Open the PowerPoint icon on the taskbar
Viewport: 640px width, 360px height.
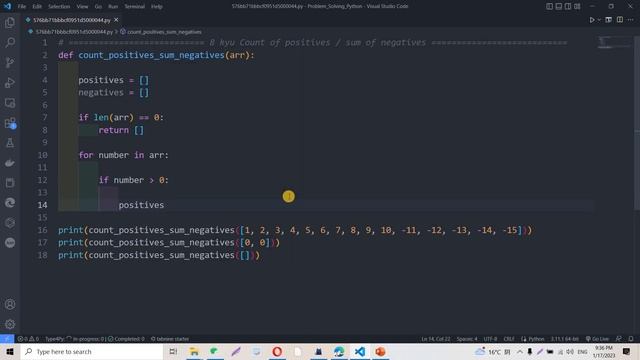pyautogui.click(x=380, y=351)
